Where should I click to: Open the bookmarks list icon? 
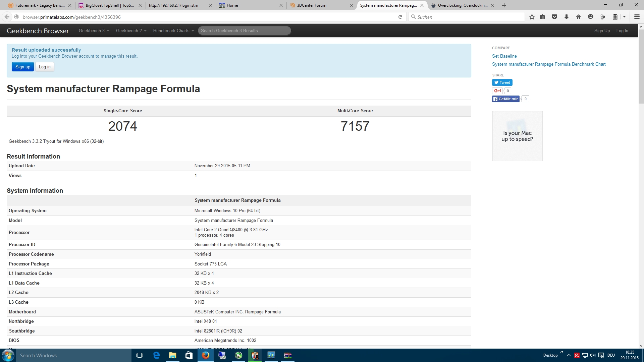coord(542,17)
